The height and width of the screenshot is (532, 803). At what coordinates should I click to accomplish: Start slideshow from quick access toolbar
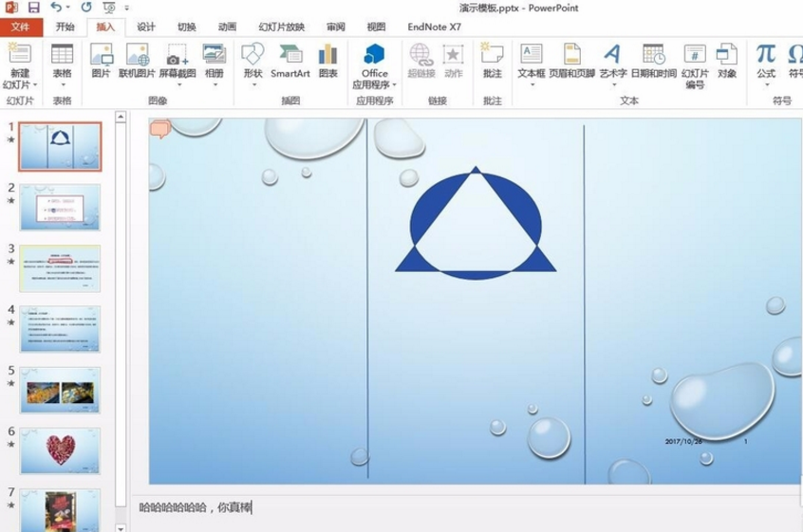coord(108,8)
